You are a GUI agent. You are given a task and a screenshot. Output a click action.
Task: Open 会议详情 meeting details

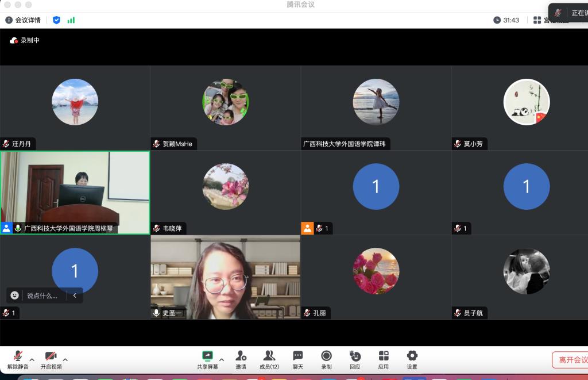pos(23,20)
